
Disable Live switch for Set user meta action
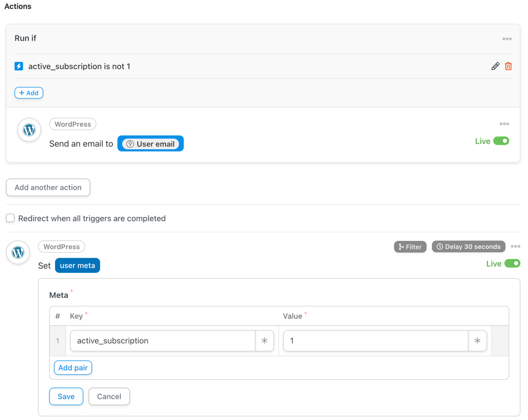512,263
